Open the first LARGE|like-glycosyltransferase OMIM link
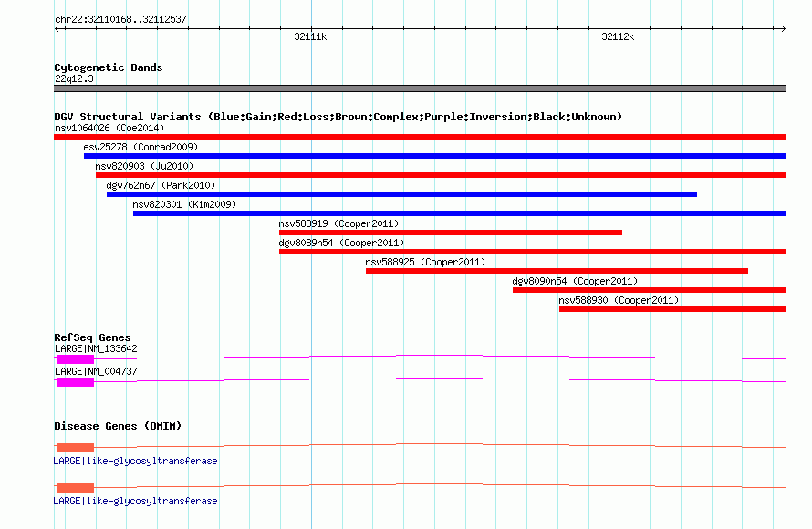The image size is (812, 529). pyautogui.click(x=135, y=461)
